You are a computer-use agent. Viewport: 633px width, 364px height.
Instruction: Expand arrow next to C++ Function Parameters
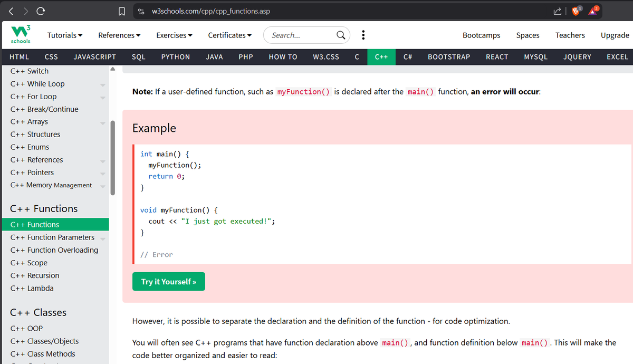(103, 238)
